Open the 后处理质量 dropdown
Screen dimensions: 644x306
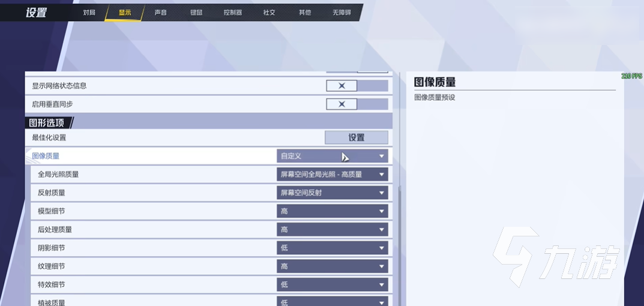[333, 230]
